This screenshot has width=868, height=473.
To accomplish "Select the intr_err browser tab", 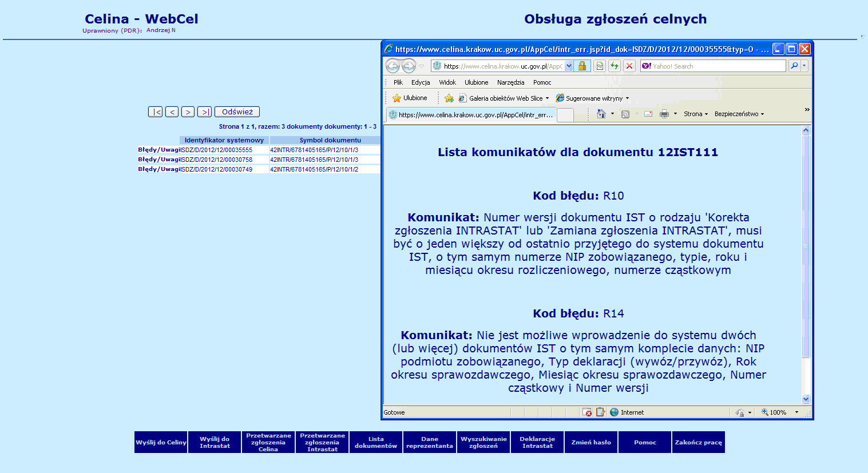I will [471, 114].
